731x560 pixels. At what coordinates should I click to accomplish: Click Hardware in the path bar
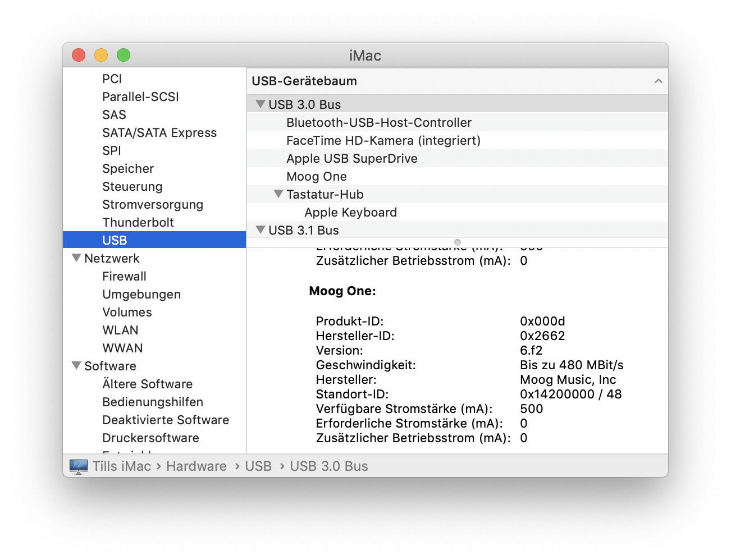[x=196, y=466]
